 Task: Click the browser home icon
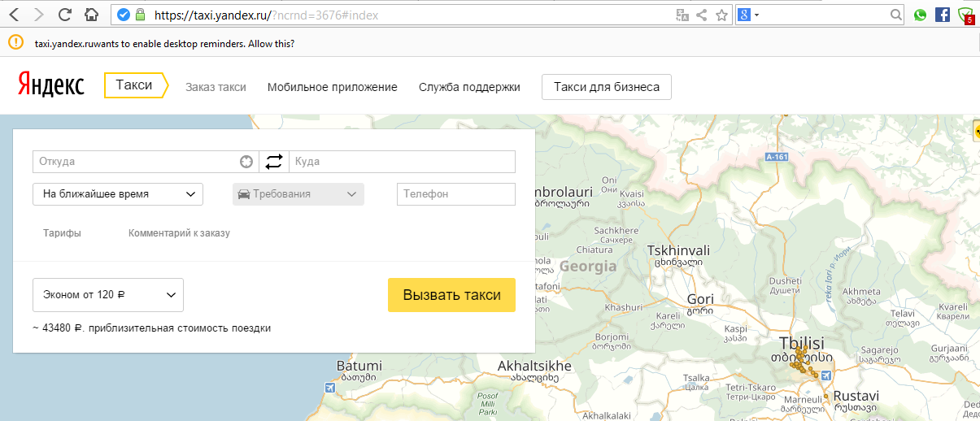(92, 15)
